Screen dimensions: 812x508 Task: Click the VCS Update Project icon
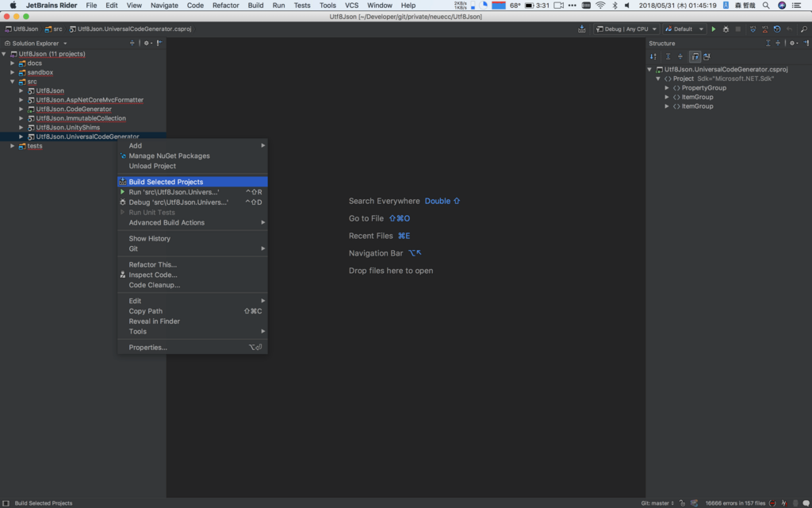point(753,29)
